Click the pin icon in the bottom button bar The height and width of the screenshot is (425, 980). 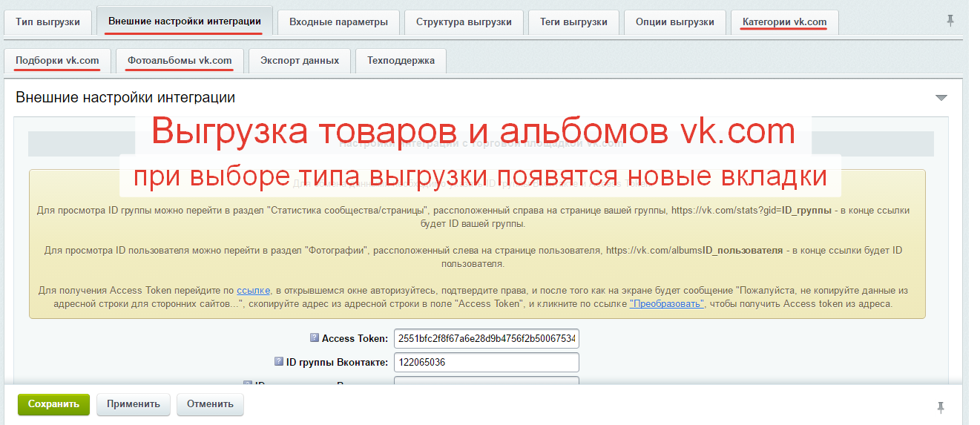[x=941, y=406]
